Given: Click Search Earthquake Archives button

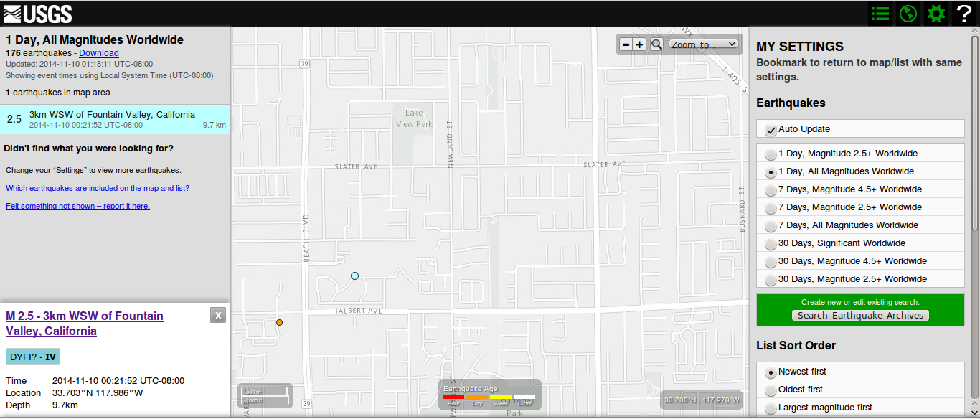Looking at the screenshot, I should pos(861,316).
